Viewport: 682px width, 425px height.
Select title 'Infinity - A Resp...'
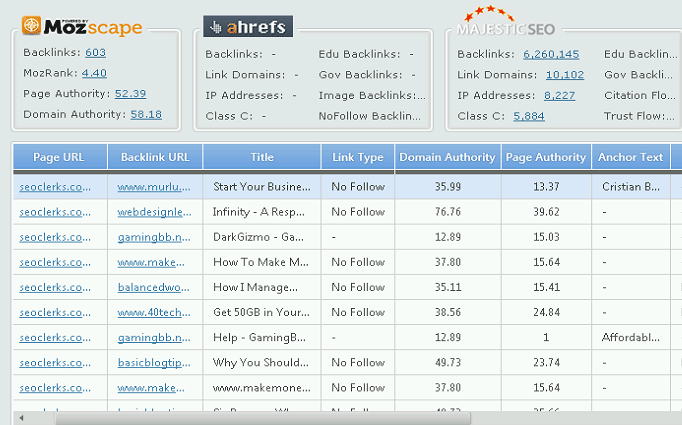[259, 212]
